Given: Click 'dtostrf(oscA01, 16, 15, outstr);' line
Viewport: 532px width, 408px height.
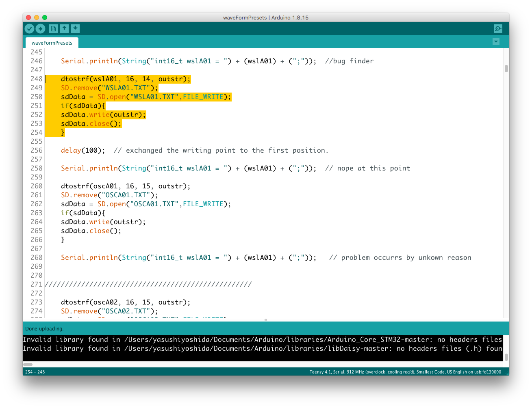Looking at the screenshot, I should coord(126,186).
